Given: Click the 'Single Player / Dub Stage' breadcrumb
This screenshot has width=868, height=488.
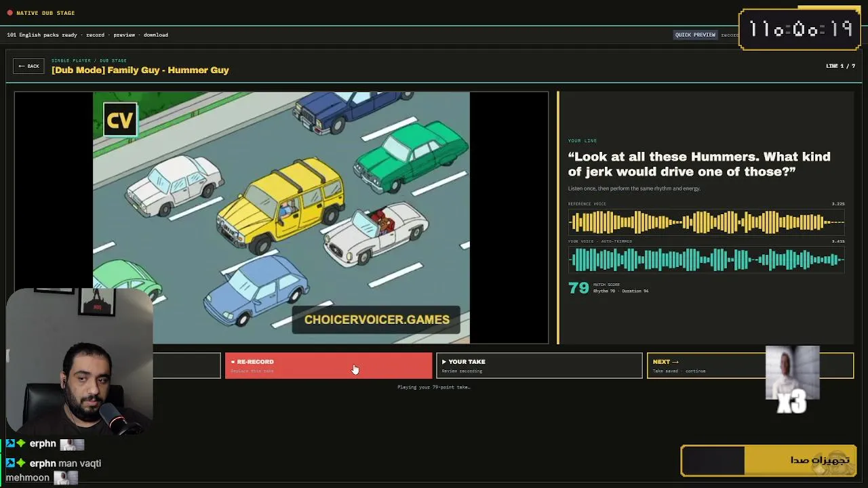Looking at the screenshot, I should coord(89,60).
